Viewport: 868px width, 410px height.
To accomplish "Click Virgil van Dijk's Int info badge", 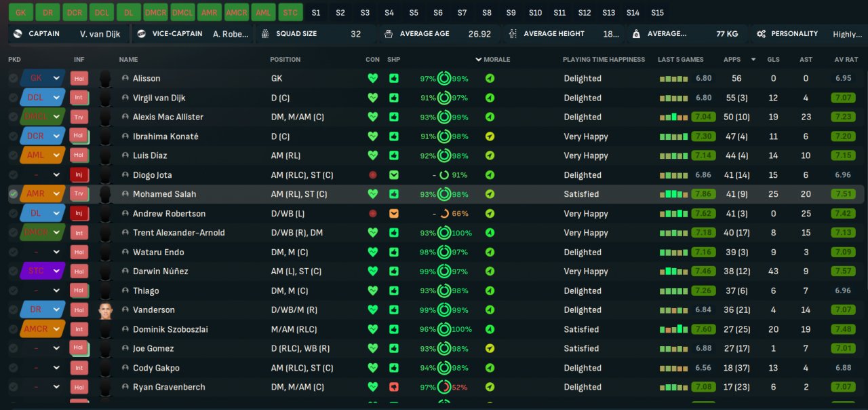I will (x=79, y=98).
